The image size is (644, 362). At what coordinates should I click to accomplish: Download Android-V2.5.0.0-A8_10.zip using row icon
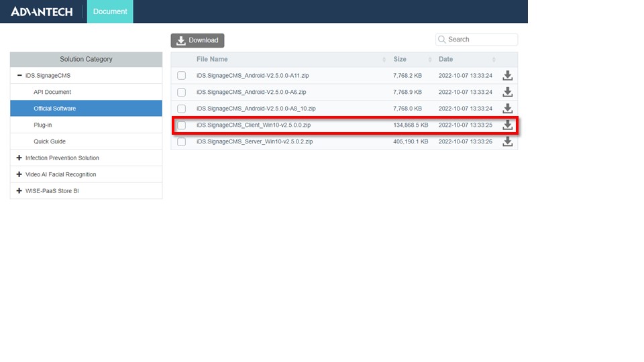click(x=508, y=108)
